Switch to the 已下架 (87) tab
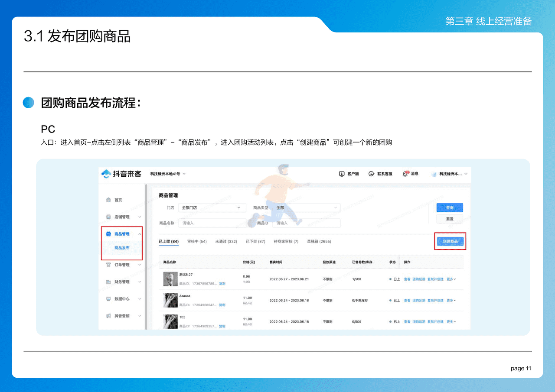555x392 pixels. (255, 241)
